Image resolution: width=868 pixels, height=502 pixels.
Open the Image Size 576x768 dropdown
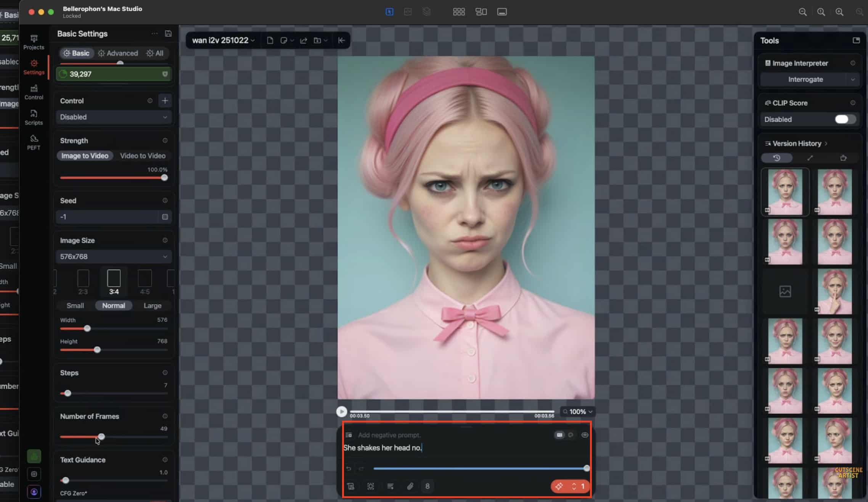(x=113, y=257)
